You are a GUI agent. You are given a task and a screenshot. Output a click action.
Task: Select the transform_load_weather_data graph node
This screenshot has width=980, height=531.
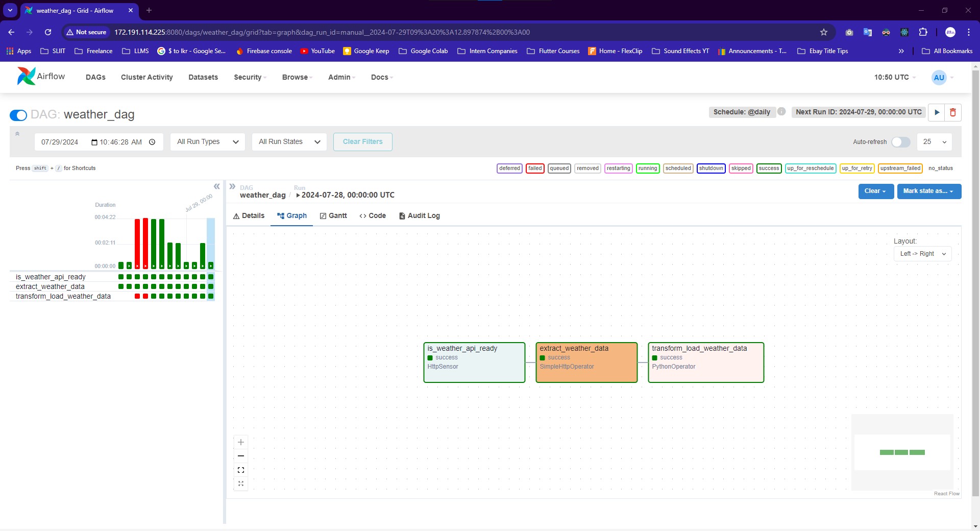coord(706,363)
